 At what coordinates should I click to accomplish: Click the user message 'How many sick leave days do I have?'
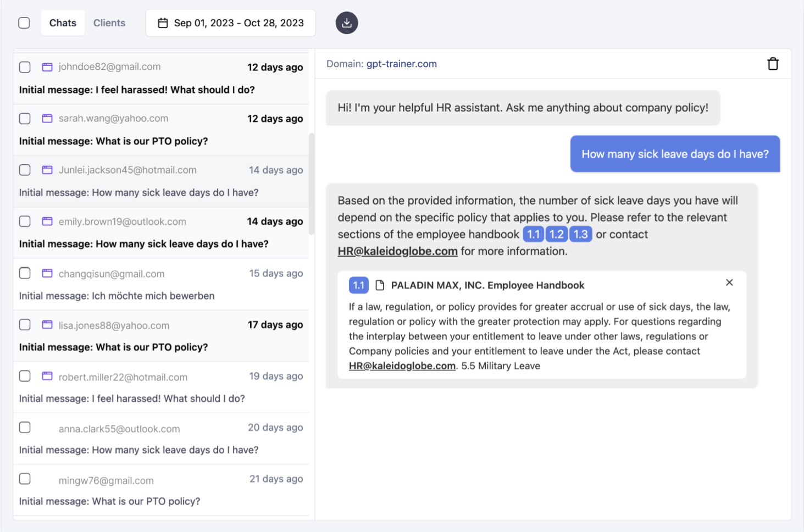point(675,154)
